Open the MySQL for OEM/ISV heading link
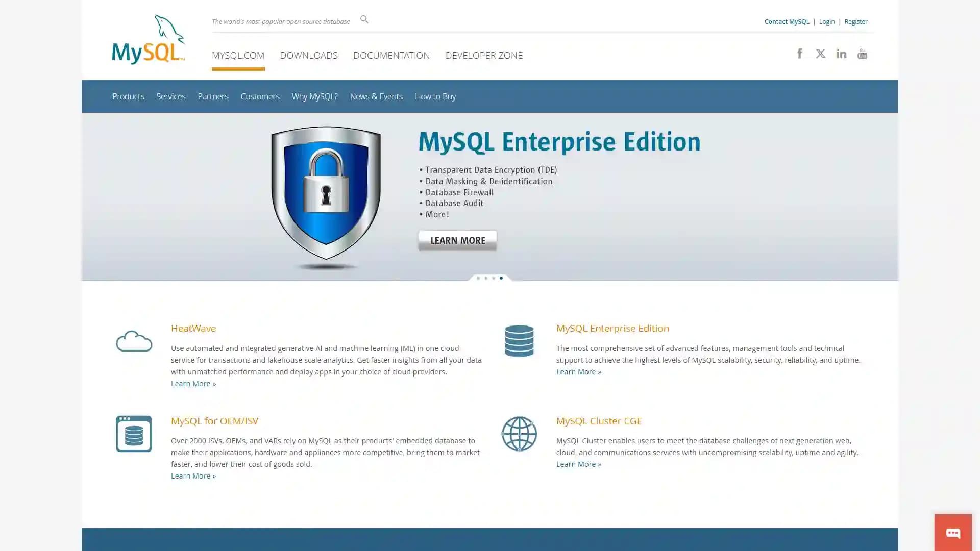The height and width of the screenshot is (551, 980). [x=214, y=421]
